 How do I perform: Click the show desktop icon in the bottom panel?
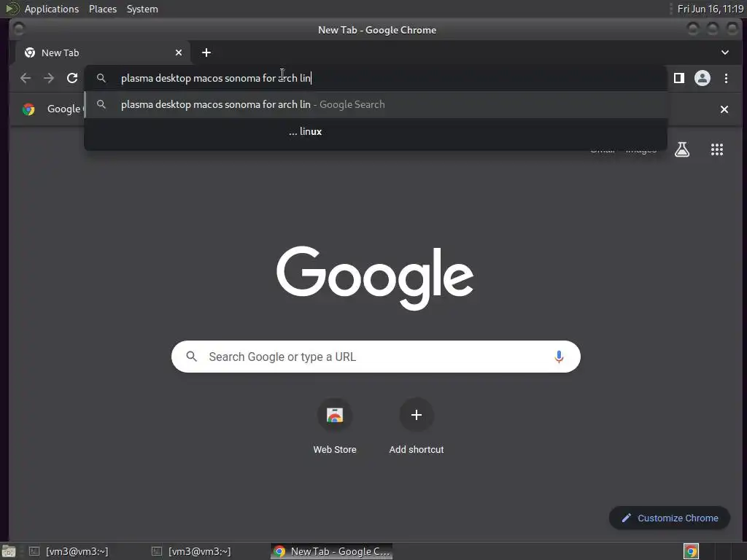[x=9, y=552]
